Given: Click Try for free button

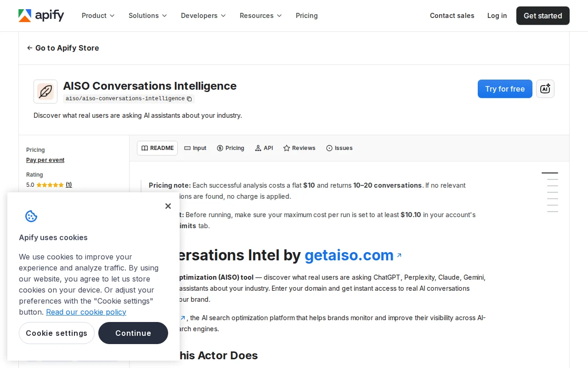Looking at the screenshot, I should pyautogui.click(x=505, y=89).
